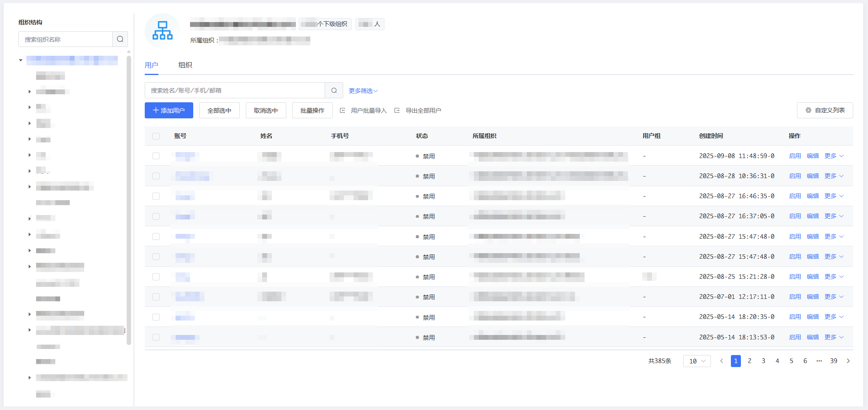This screenshot has height=410, width=868.
Task: Click the 用户批量导入 import icon
Action: coord(342,111)
